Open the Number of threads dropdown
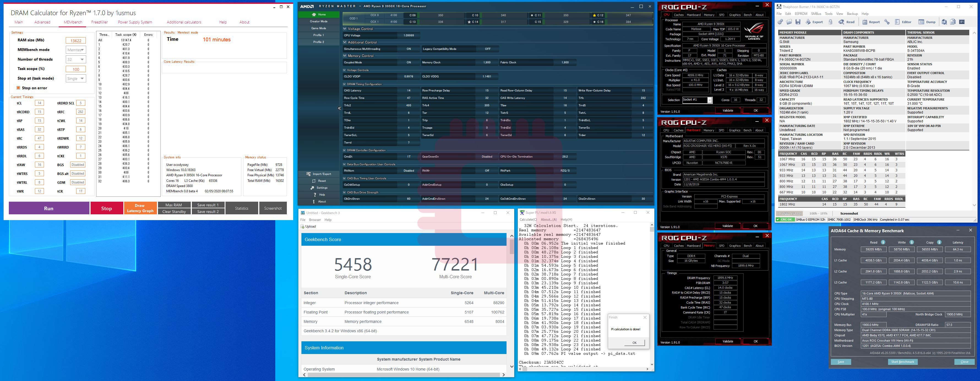Viewport: 980px width, 381px height. click(76, 60)
